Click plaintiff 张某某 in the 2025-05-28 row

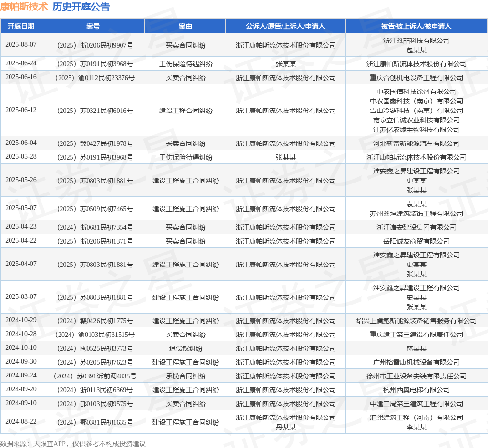[286, 158]
